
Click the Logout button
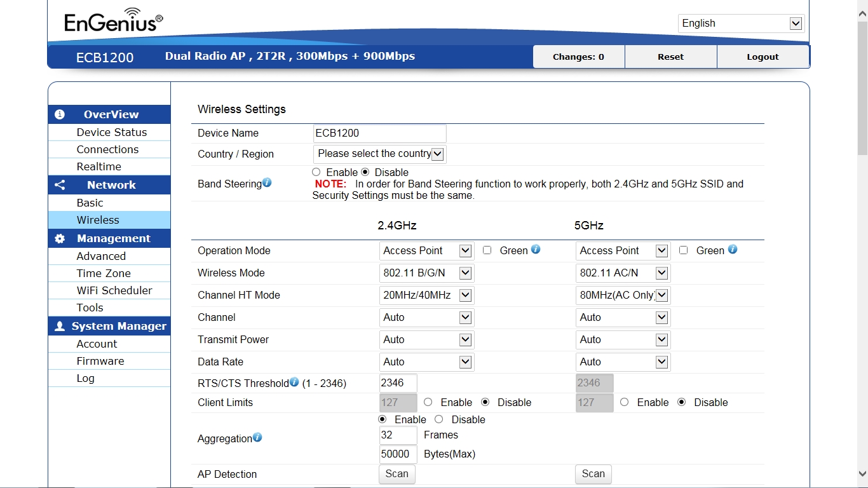[763, 57]
